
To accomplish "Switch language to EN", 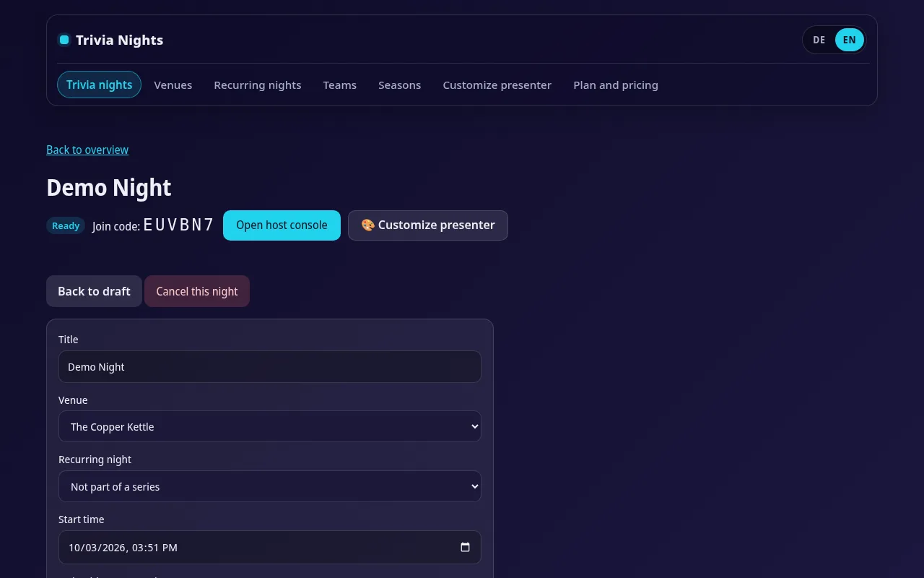I will point(850,40).
